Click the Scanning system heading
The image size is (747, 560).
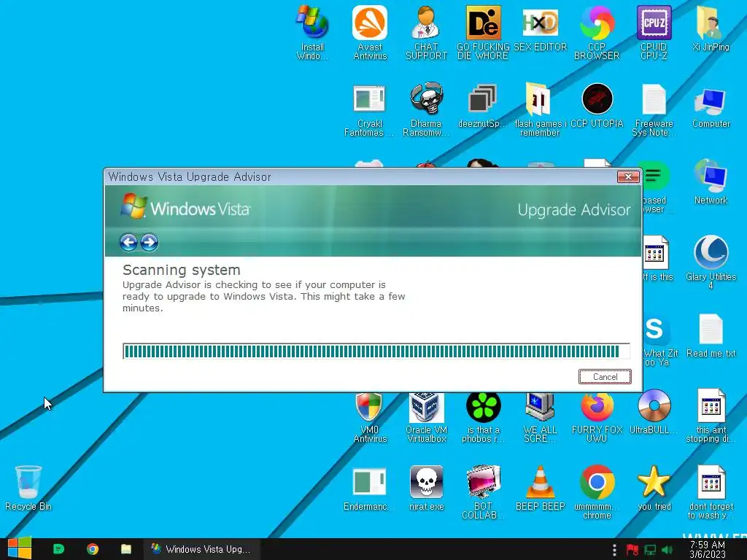click(182, 270)
